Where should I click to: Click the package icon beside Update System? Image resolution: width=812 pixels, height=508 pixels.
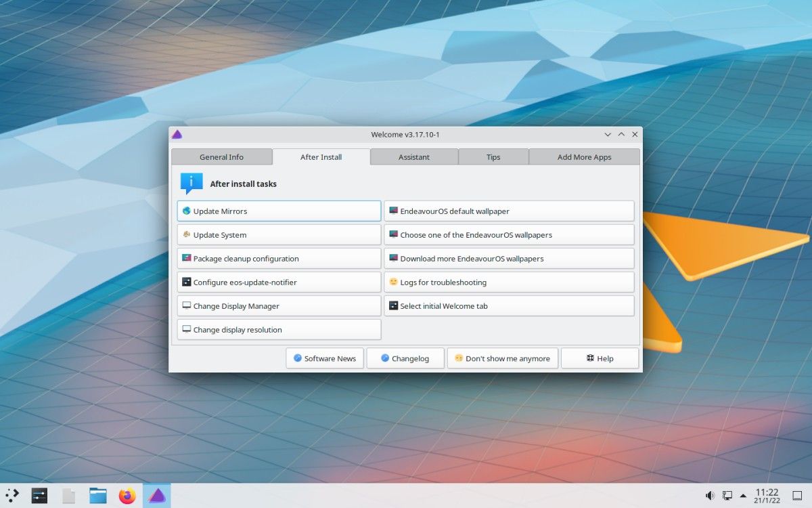[x=187, y=234]
